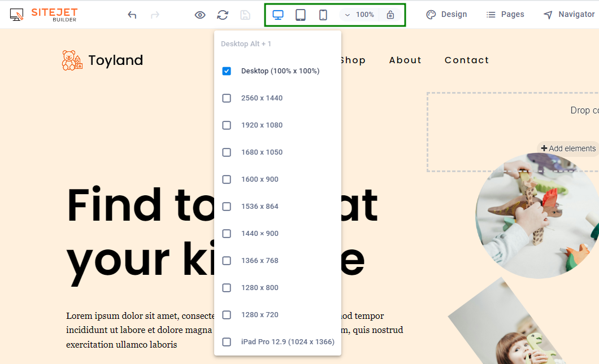Viewport: 599px width, 364px height.
Task: Click the Toyland site title
Action: pyautogui.click(x=116, y=60)
